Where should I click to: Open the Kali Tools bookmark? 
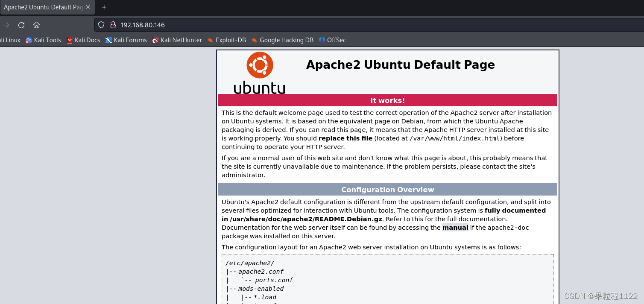click(x=44, y=40)
